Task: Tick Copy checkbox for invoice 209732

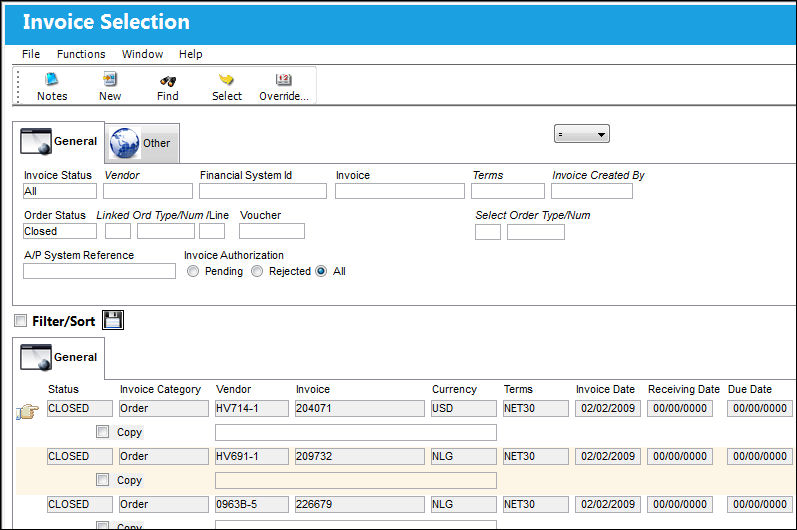Action: pos(103,480)
